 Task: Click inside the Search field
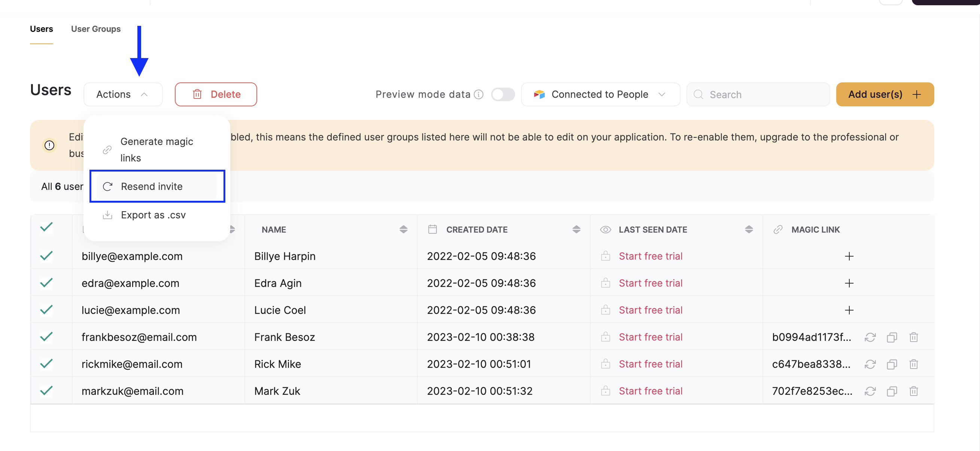[x=757, y=94]
